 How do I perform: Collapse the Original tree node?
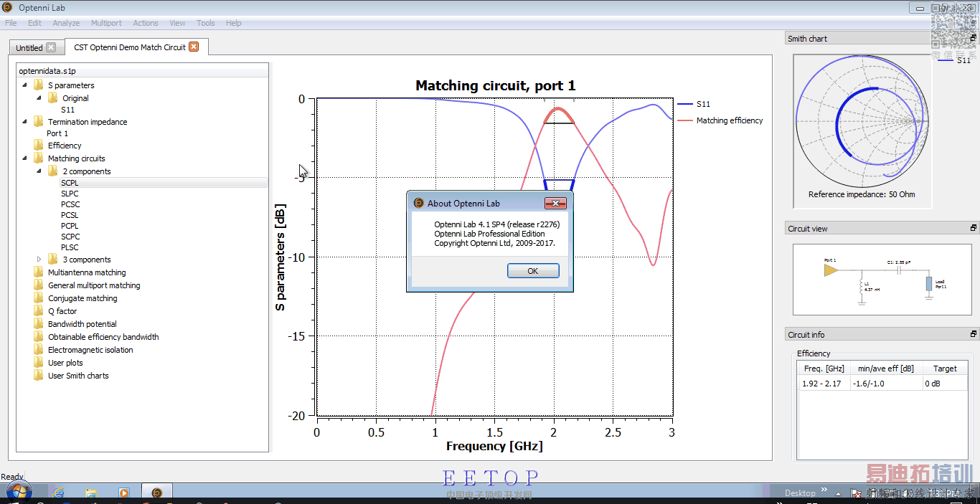point(39,98)
